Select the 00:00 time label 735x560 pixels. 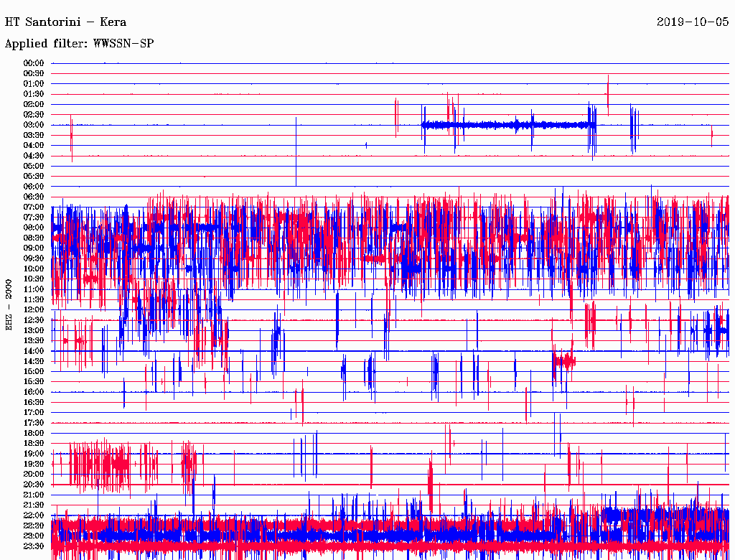click(x=34, y=63)
